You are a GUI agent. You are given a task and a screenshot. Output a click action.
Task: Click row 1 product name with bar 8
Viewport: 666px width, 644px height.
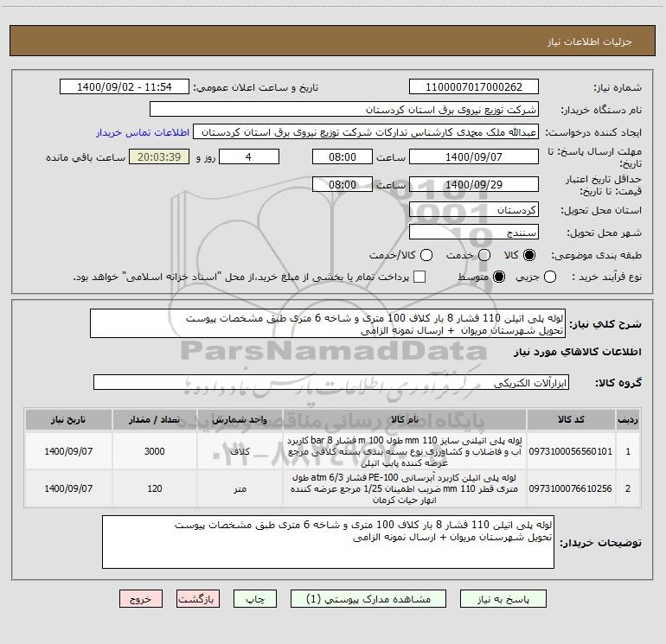point(405,451)
